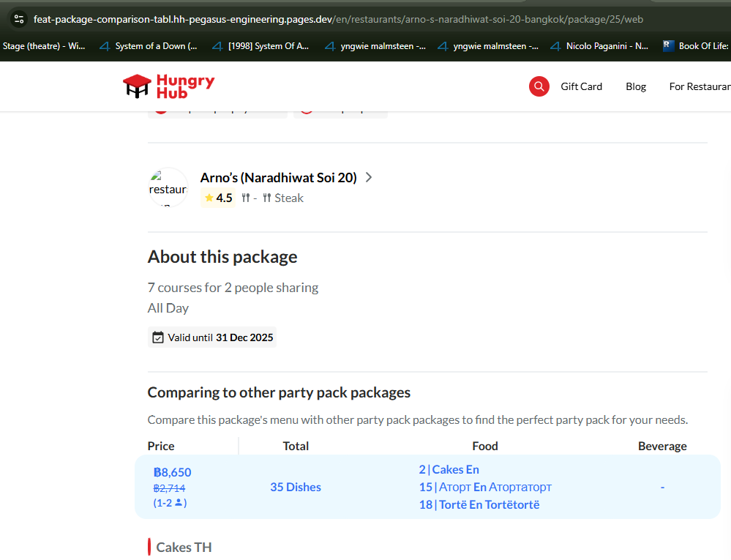The image size is (731, 560).
Task: Click the browser address bar URL
Action: pyautogui.click(x=337, y=19)
